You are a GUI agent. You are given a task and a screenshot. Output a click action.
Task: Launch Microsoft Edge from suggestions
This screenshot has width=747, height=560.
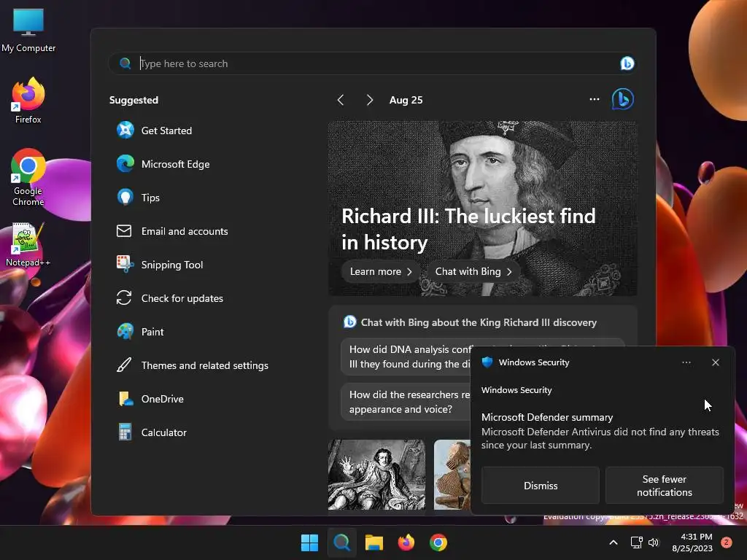163,164
